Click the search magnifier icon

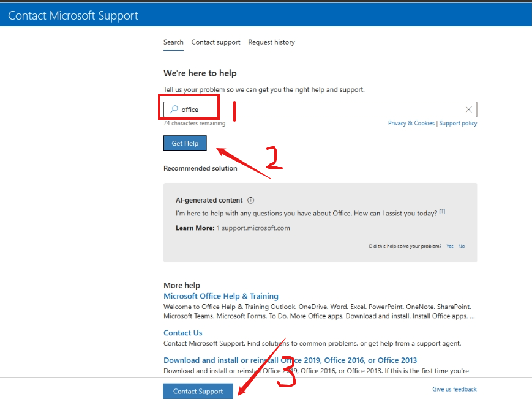pos(174,109)
